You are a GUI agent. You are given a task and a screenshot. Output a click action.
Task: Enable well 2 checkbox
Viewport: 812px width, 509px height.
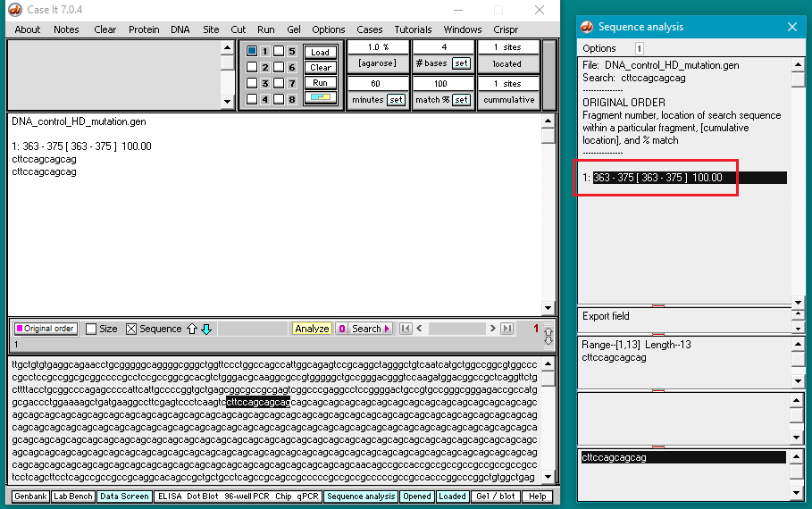(252, 67)
